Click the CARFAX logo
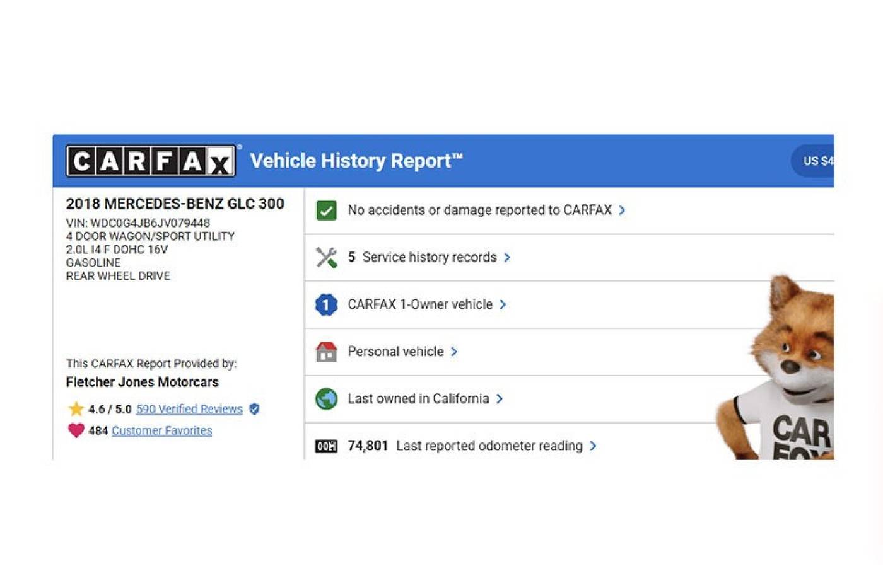Viewport: 883px width, 588px height. [151, 161]
